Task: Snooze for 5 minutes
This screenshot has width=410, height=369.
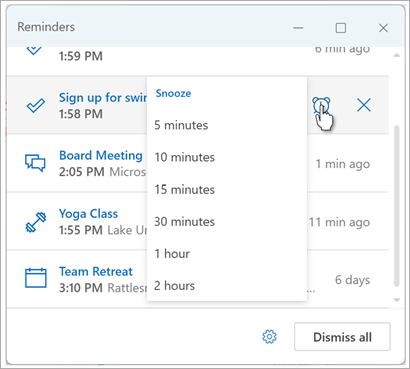Action: (x=227, y=125)
